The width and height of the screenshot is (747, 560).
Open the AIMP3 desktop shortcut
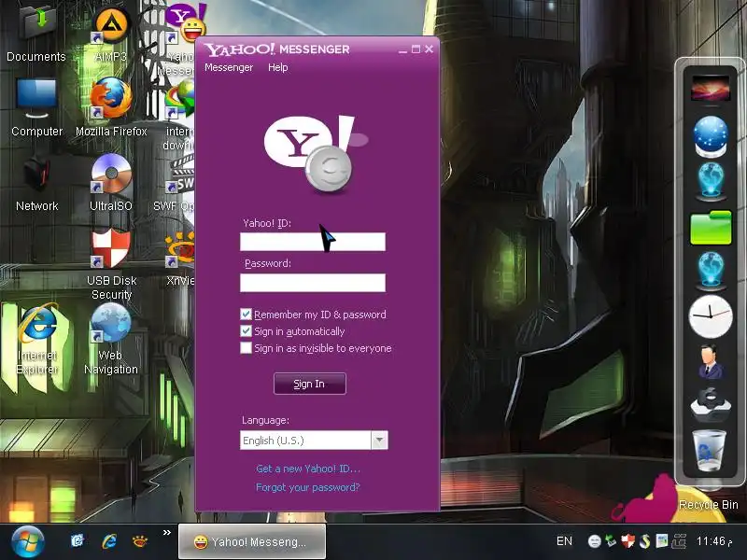pos(111,25)
